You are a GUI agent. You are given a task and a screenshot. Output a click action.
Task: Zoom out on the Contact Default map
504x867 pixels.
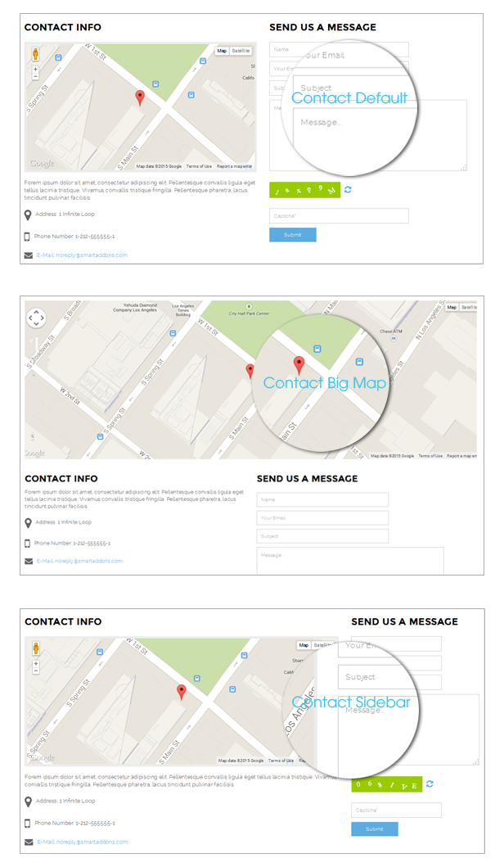[35, 76]
